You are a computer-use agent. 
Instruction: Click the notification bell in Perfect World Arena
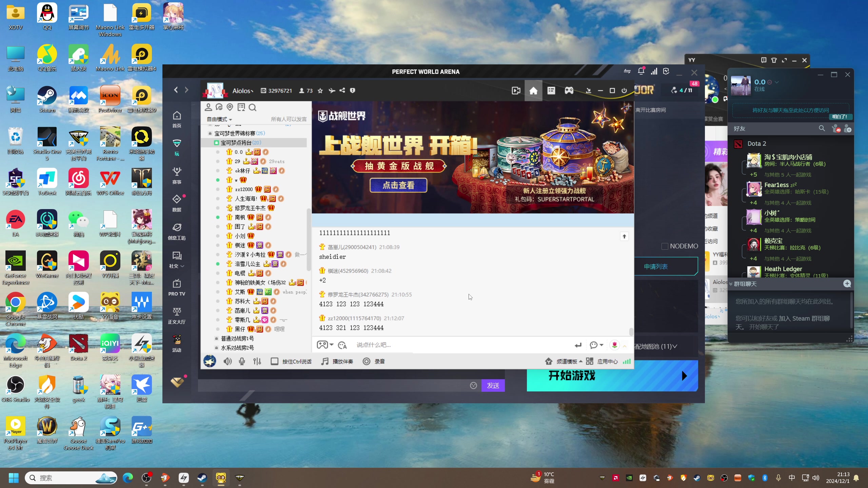click(640, 71)
